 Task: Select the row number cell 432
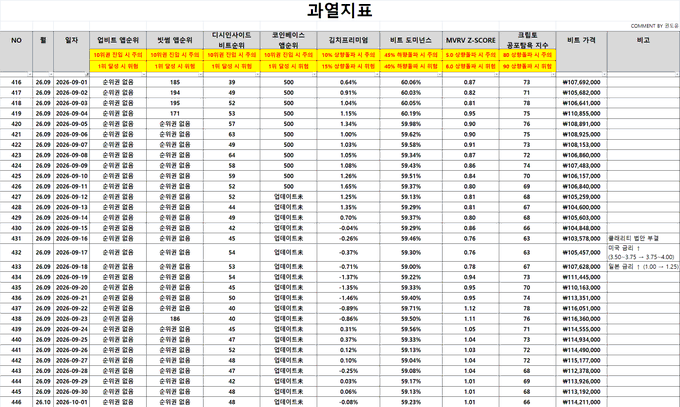[x=16, y=253]
